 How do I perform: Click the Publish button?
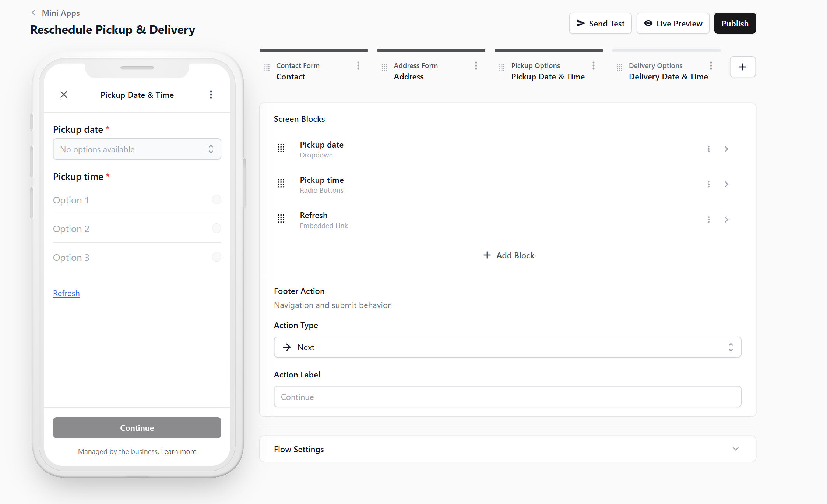point(735,24)
